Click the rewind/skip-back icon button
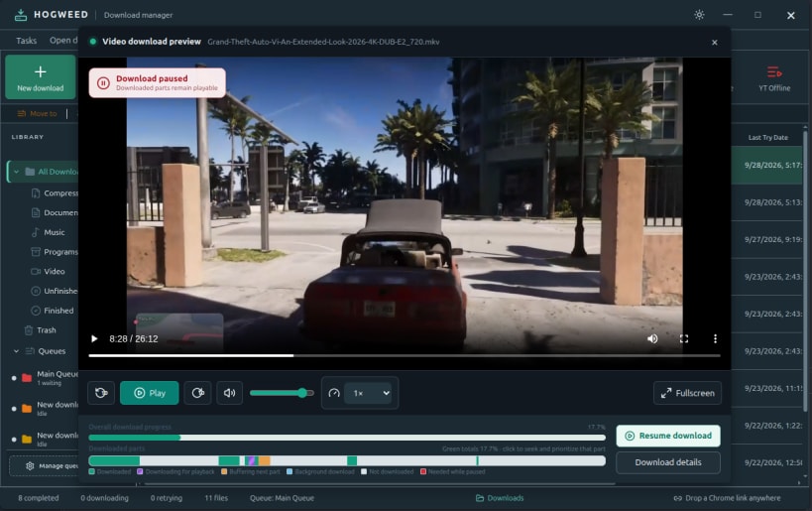Screen dimensions: 812x511 tap(101, 393)
